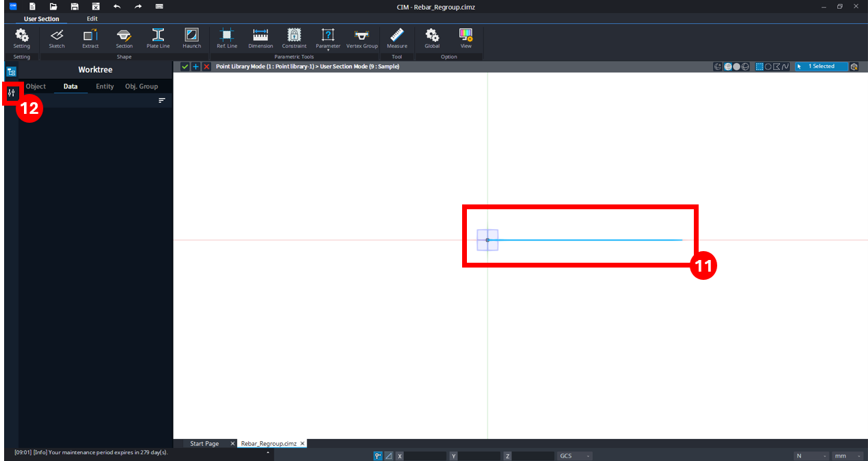
Task: Expand the message log arrow in status bar
Action: [x=268, y=453]
